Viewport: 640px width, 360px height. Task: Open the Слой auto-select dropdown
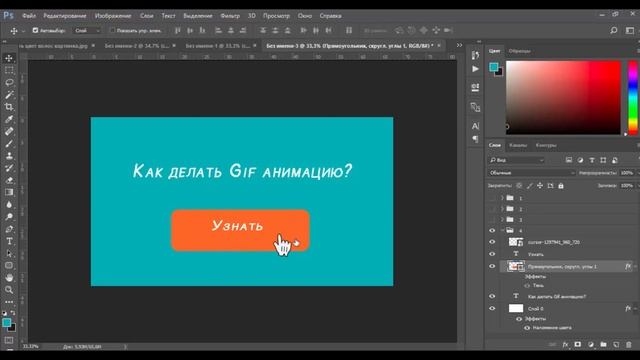tap(87, 31)
